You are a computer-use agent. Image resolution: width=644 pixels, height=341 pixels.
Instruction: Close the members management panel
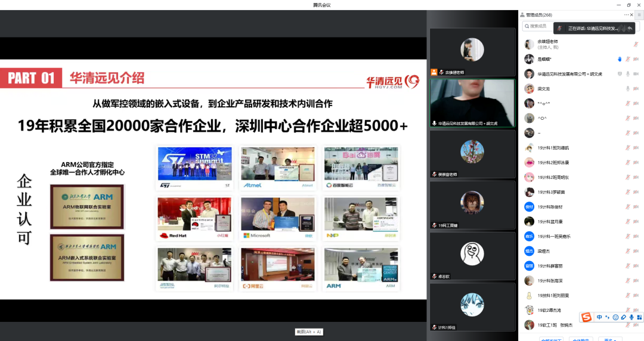(631, 15)
